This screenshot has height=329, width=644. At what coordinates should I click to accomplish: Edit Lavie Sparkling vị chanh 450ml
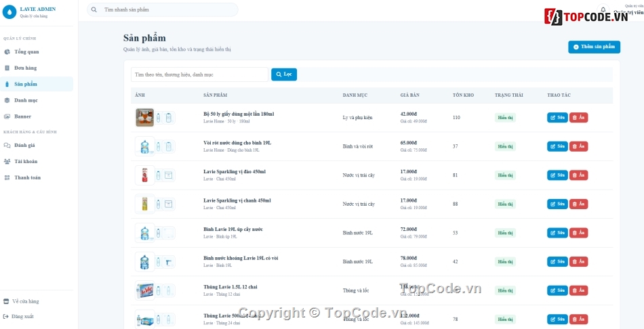click(557, 204)
